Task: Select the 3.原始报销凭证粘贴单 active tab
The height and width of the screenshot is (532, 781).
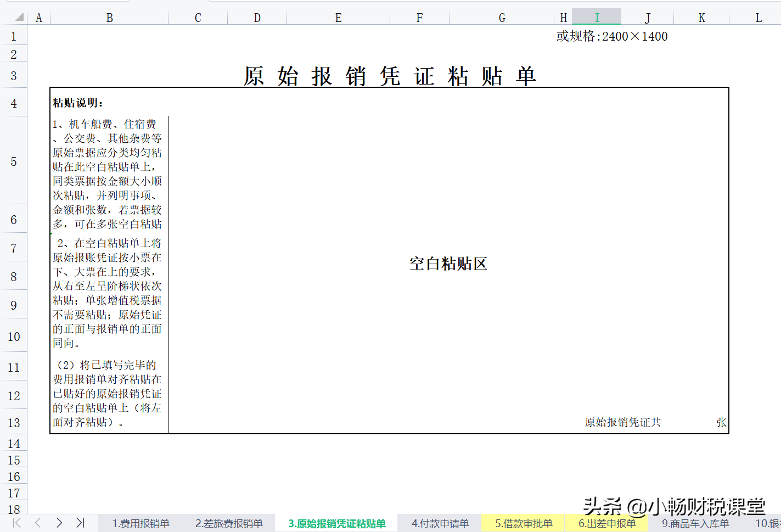Action: (335, 523)
